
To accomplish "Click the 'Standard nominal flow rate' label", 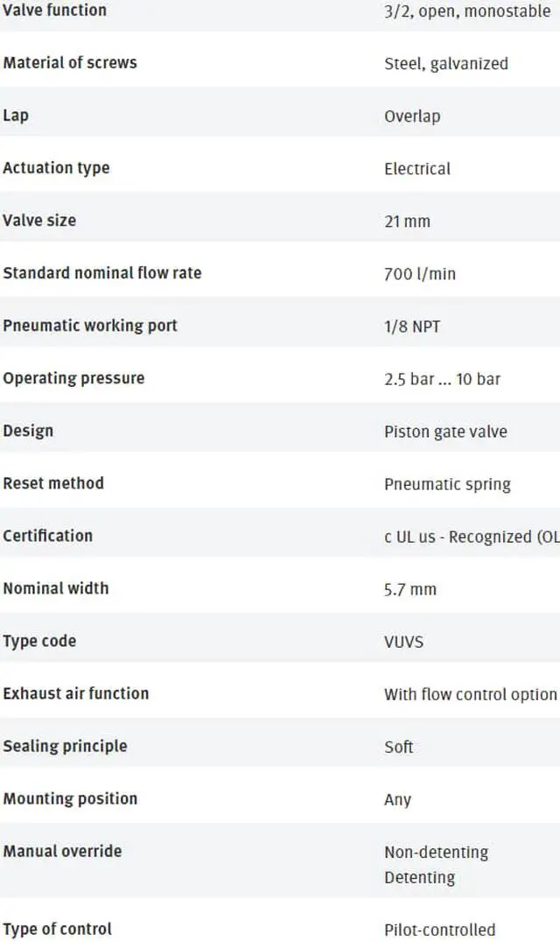I will coord(101,273).
